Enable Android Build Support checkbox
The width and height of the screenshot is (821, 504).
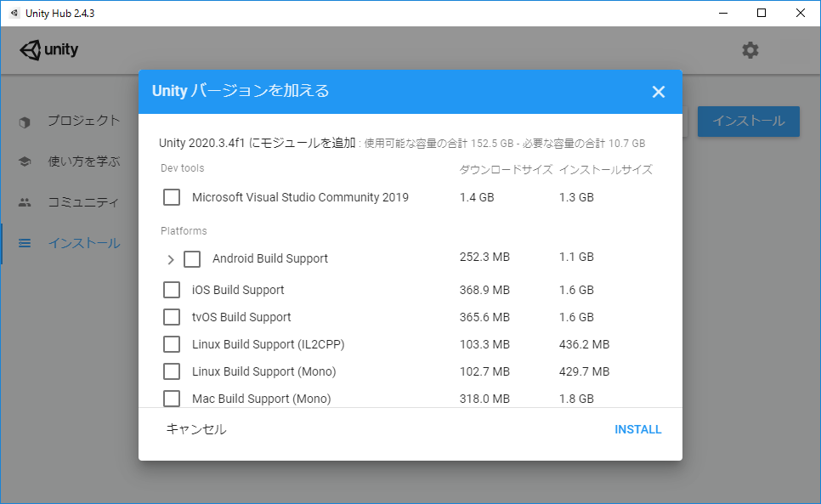coord(192,258)
